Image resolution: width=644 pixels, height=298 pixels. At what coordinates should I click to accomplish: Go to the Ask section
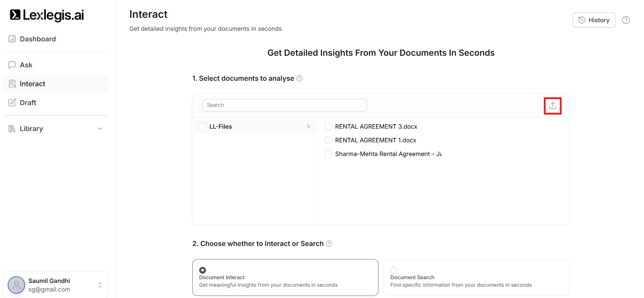[26, 65]
